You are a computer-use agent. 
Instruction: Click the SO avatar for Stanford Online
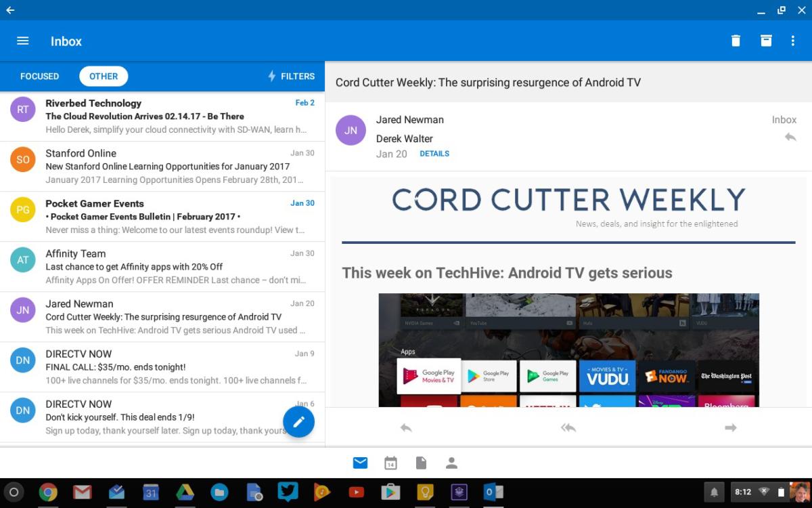[x=23, y=159]
